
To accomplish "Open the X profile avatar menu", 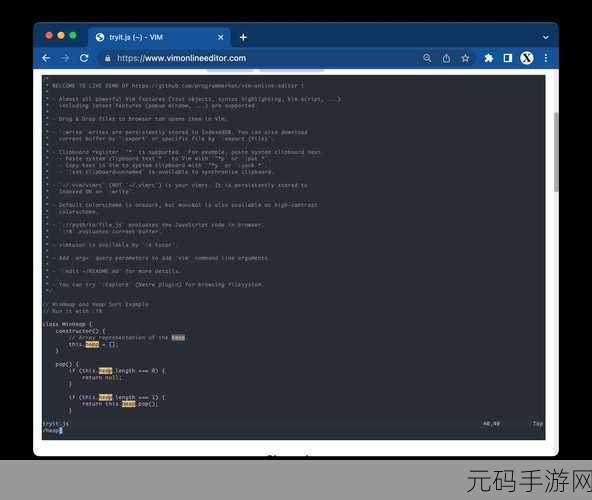I will [x=527, y=58].
